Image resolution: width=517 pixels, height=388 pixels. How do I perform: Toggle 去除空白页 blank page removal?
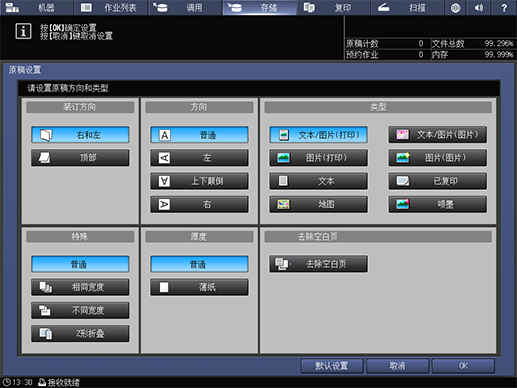(x=319, y=264)
